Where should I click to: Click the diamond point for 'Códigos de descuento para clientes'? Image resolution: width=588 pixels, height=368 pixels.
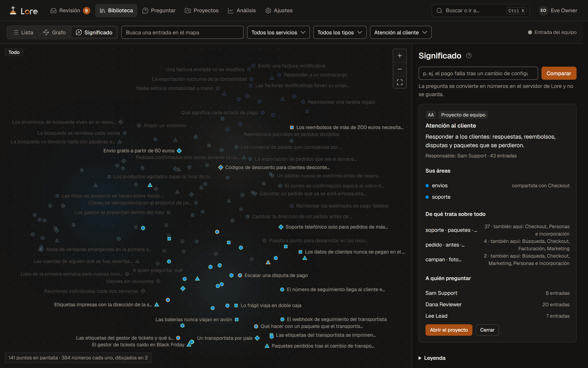(221, 167)
